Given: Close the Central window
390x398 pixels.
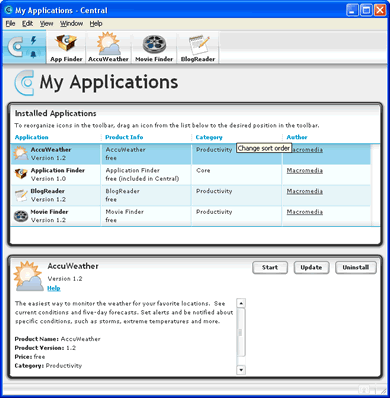Looking at the screenshot, I should (380, 10).
